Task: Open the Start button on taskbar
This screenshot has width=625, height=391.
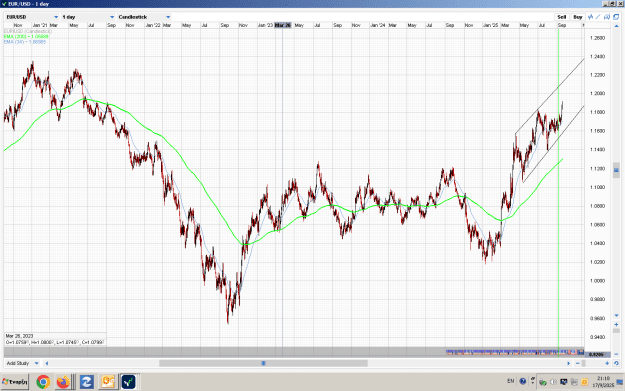Action: pyautogui.click(x=15, y=382)
